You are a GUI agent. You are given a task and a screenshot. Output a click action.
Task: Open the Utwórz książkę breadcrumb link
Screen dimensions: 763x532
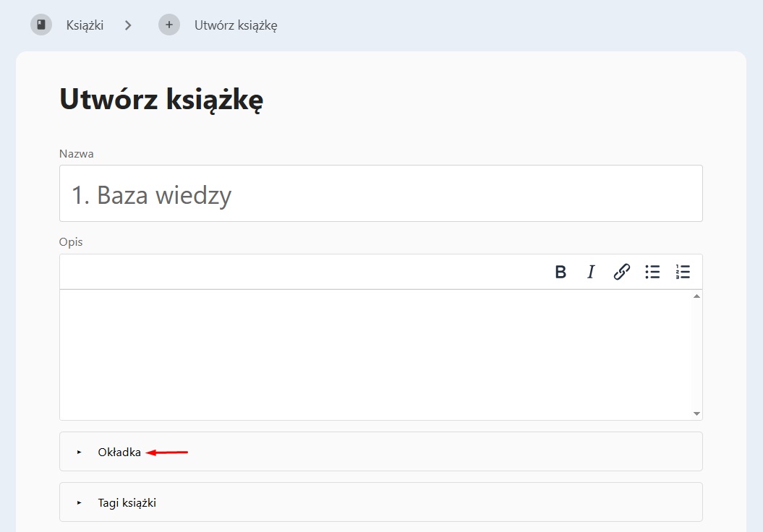[x=236, y=25]
